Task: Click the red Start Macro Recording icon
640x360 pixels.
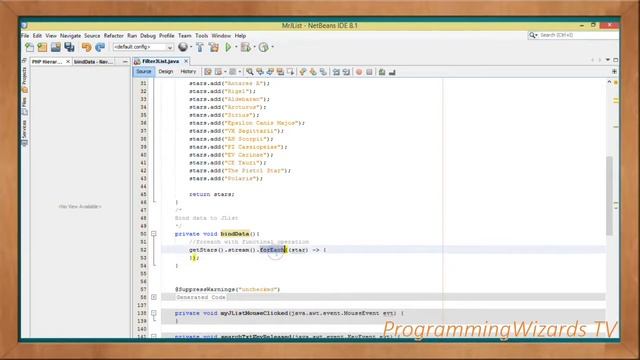Action: pos(359,72)
